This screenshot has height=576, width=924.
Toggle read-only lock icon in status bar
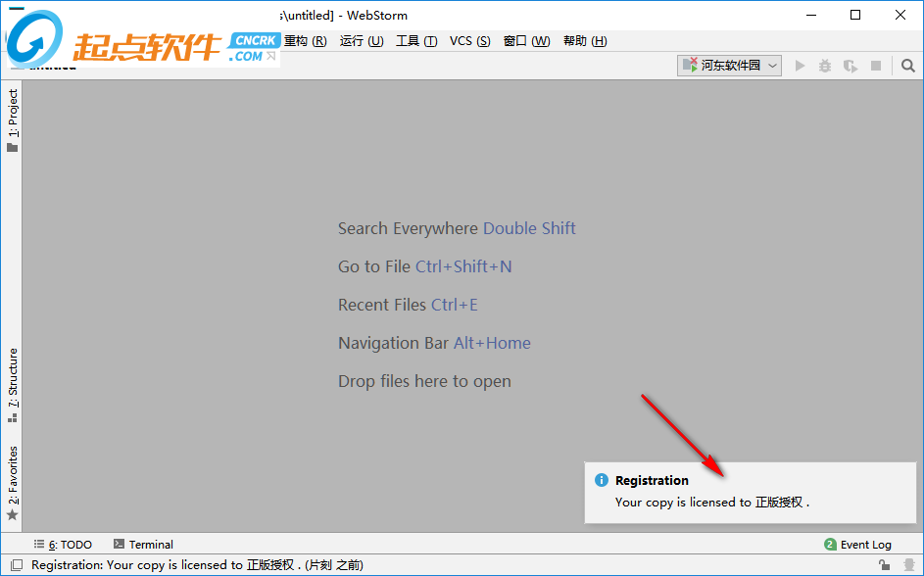pos(884,565)
